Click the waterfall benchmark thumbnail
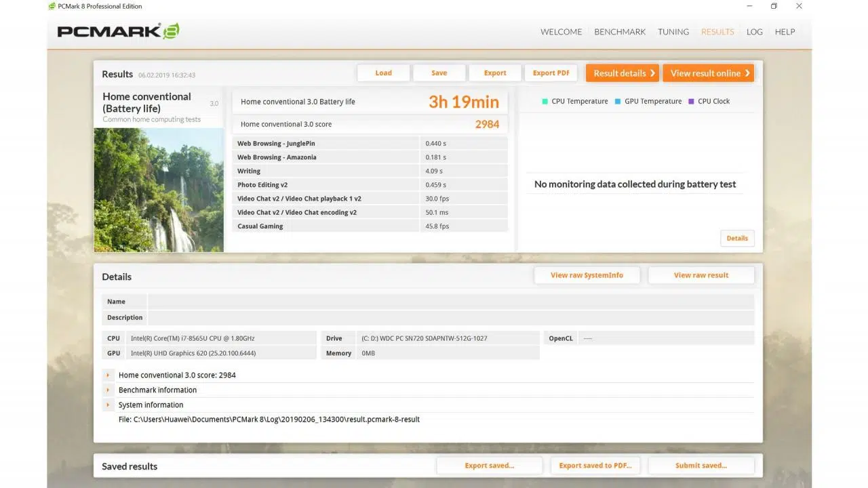The image size is (868, 488). coord(159,190)
